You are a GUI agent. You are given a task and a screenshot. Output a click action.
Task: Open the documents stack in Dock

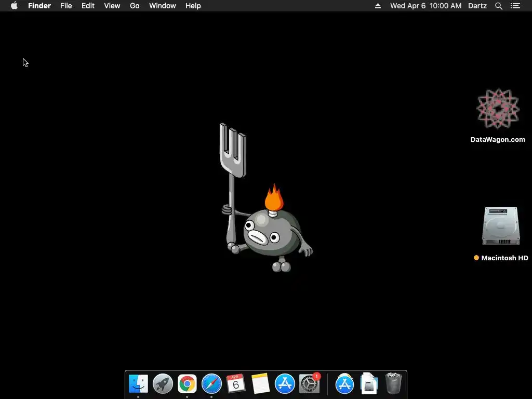[369, 384]
